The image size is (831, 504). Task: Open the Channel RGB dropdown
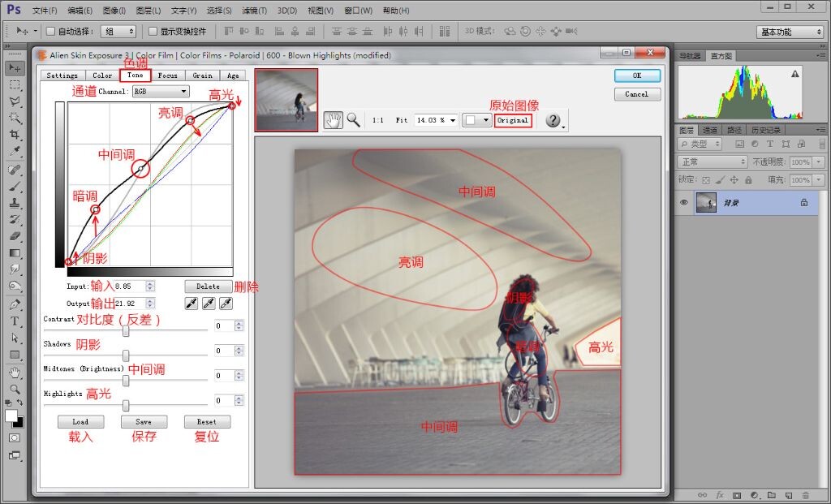[160, 92]
